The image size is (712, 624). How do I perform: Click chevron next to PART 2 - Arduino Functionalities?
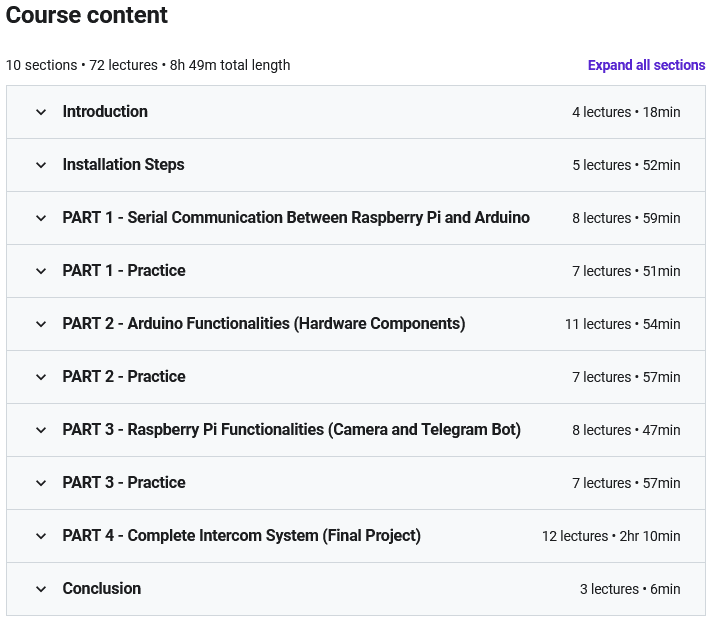(41, 324)
